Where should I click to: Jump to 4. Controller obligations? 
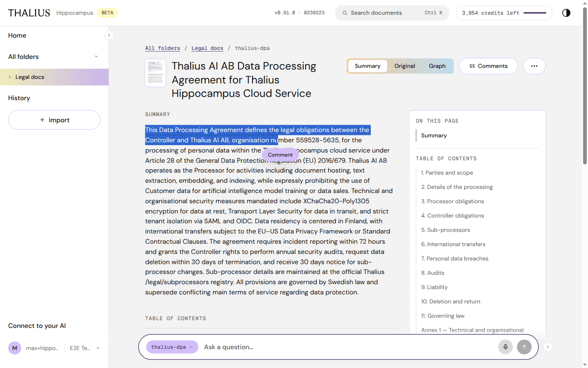tap(452, 216)
